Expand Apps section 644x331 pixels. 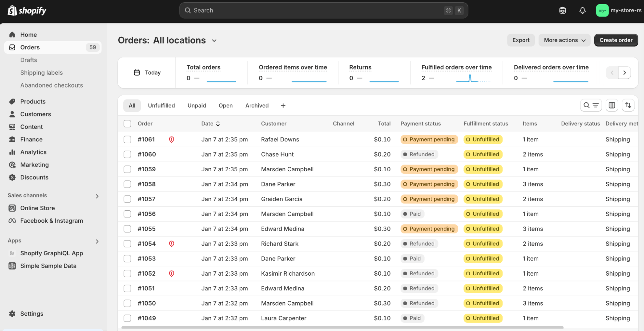click(97, 241)
